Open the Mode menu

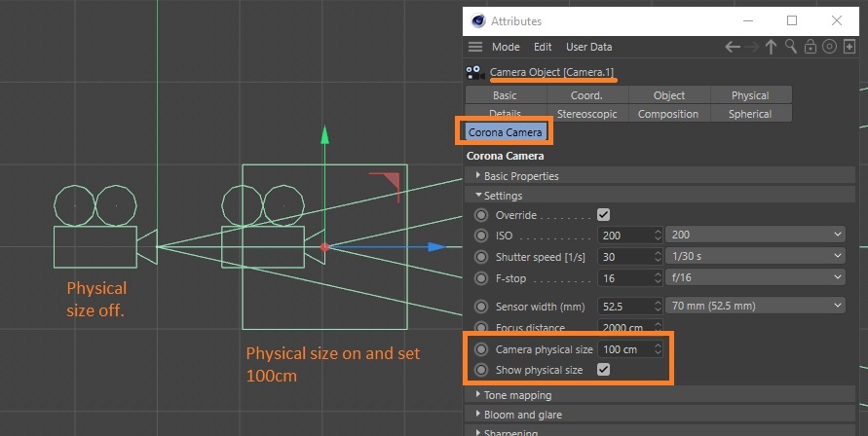click(506, 47)
